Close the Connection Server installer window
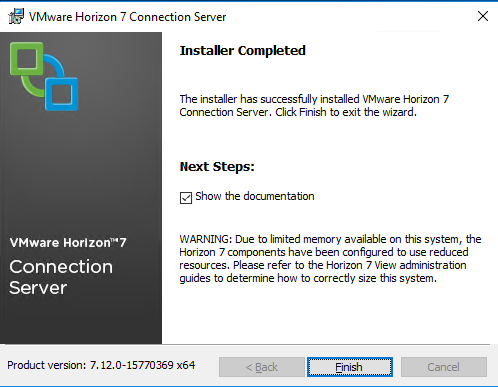 (483, 16)
